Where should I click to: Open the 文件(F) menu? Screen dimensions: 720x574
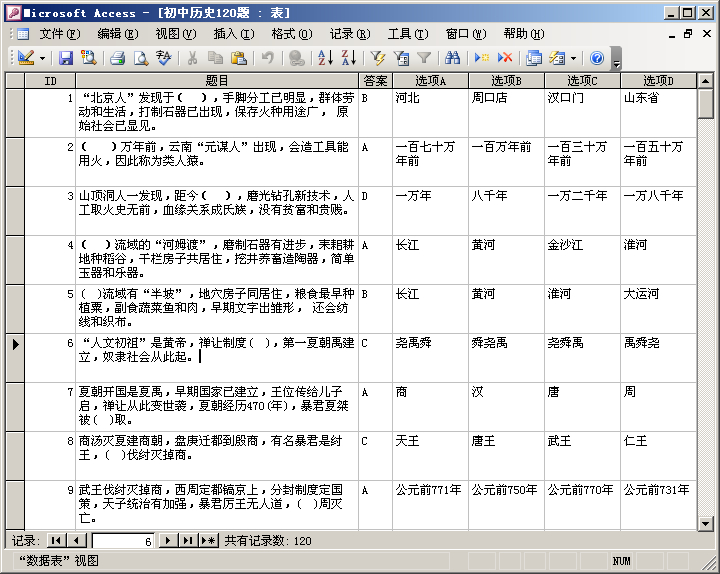pos(60,34)
